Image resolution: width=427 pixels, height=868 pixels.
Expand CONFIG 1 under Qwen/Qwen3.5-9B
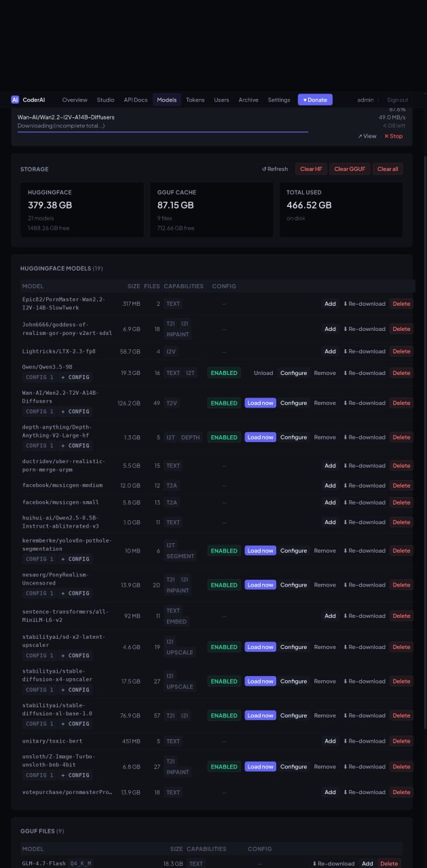(40, 377)
